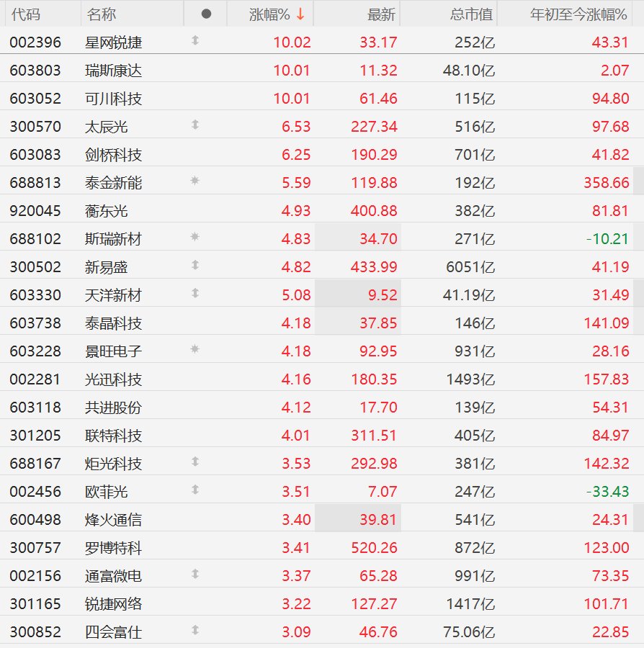Open stock 瑞斯康达
The width and height of the screenshot is (644, 648).
(113, 71)
